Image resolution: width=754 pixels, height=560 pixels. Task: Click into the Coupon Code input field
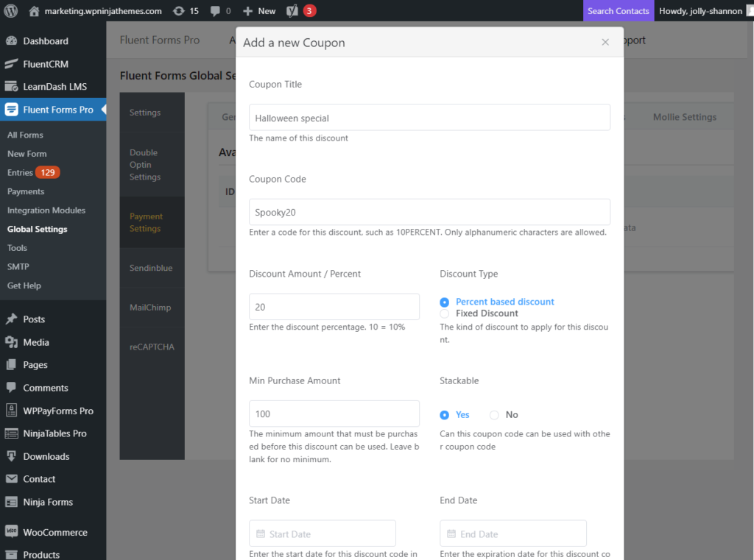pyautogui.click(x=429, y=212)
